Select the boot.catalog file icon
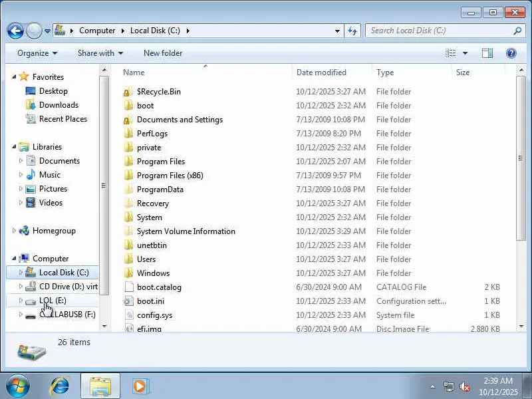The image size is (532, 399). (128, 287)
